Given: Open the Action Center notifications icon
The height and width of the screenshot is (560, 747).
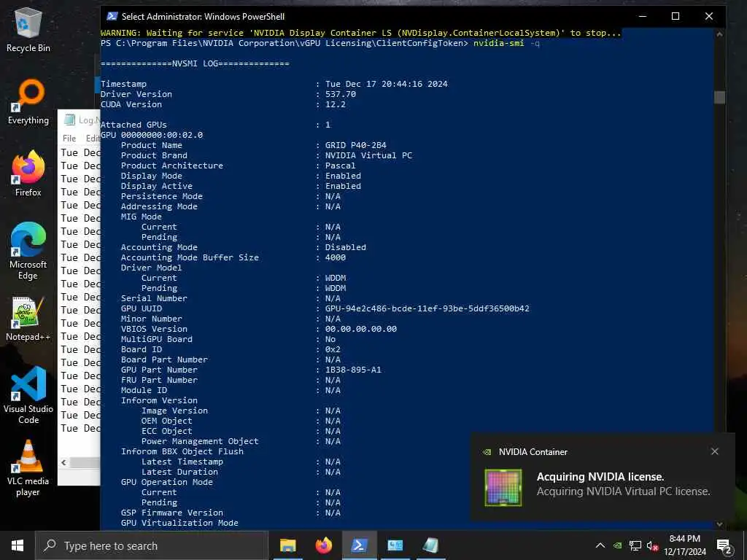Looking at the screenshot, I should coord(724,546).
